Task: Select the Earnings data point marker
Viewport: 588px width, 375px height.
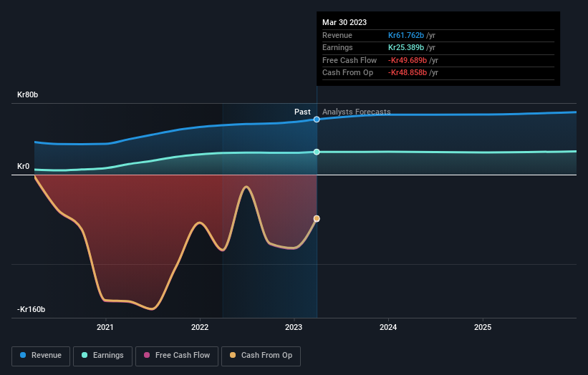Action: (x=317, y=152)
